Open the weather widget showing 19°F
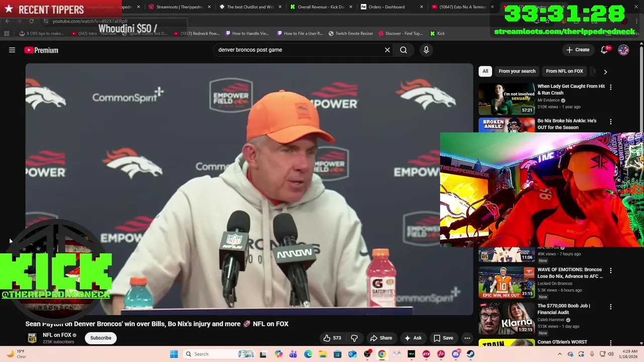 (x=16, y=354)
